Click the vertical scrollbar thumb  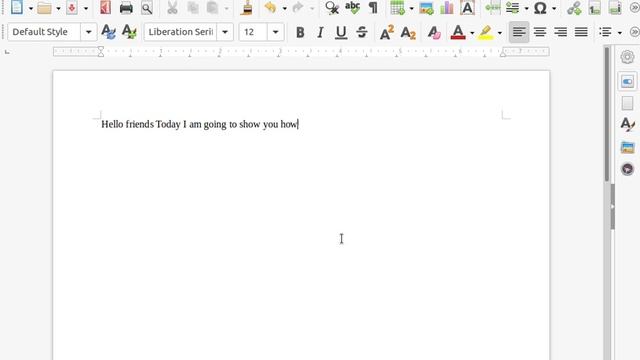pos(607,113)
